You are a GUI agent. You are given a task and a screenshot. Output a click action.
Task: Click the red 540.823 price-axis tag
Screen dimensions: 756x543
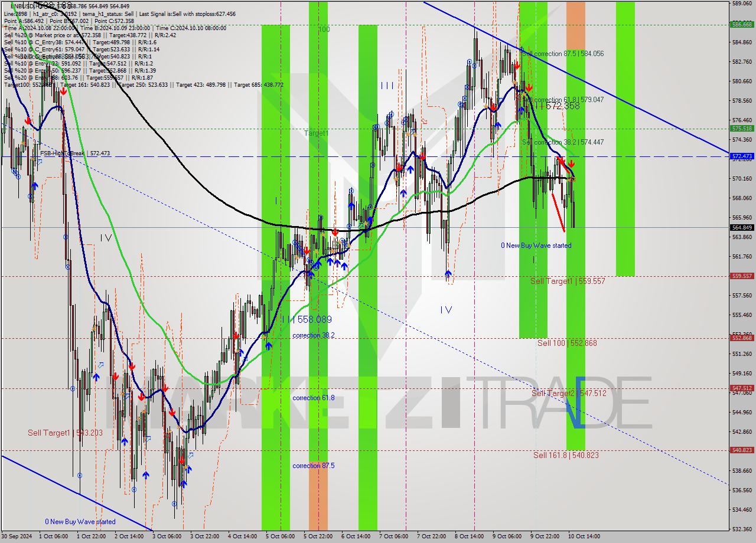742,450
